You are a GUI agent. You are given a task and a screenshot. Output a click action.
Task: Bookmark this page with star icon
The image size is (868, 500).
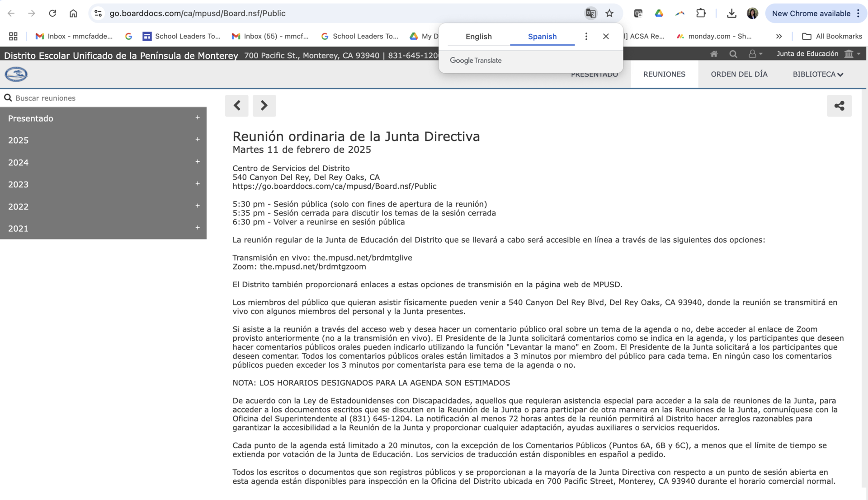point(609,13)
